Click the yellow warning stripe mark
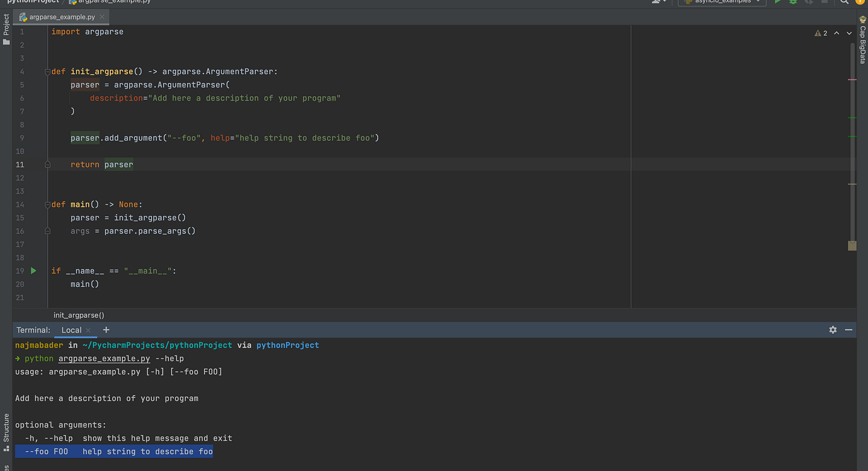The image size is (868, 471). coord(852,184)
